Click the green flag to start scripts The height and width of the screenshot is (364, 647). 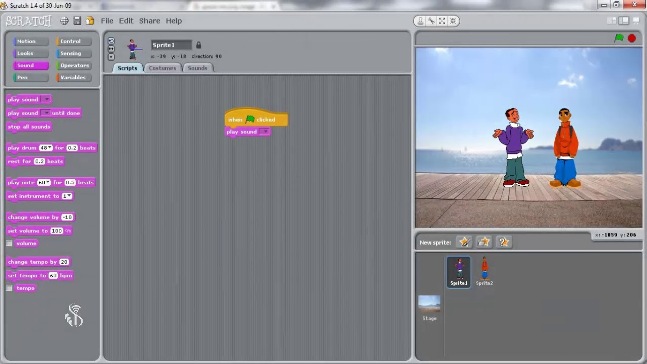(619, 38)
